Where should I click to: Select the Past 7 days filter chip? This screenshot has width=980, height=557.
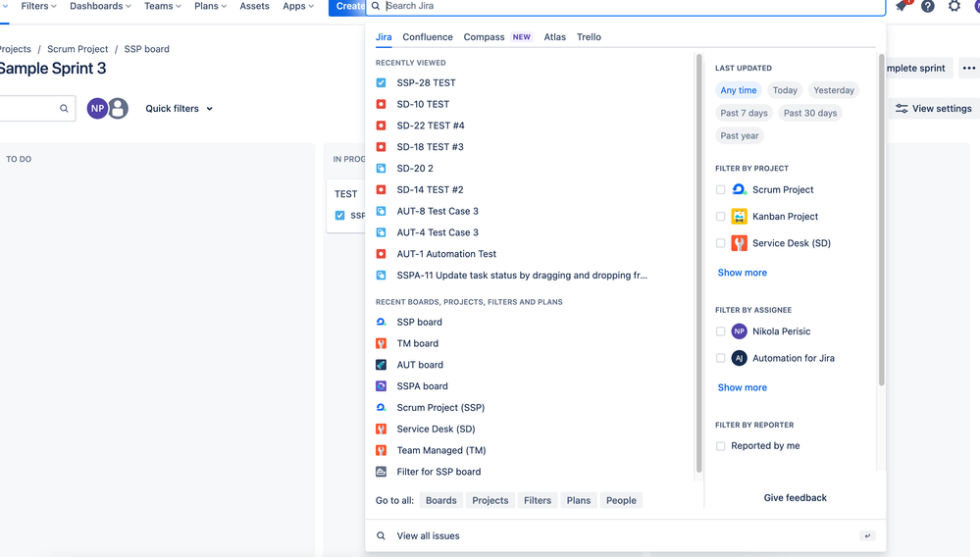pyautogui.click(x=744, y=113)
